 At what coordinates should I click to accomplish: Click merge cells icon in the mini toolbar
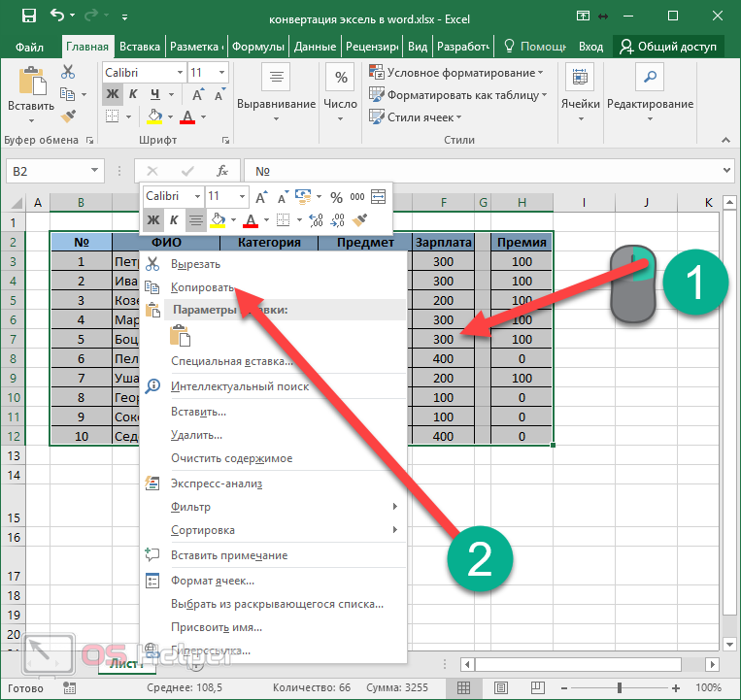[378, 196]
